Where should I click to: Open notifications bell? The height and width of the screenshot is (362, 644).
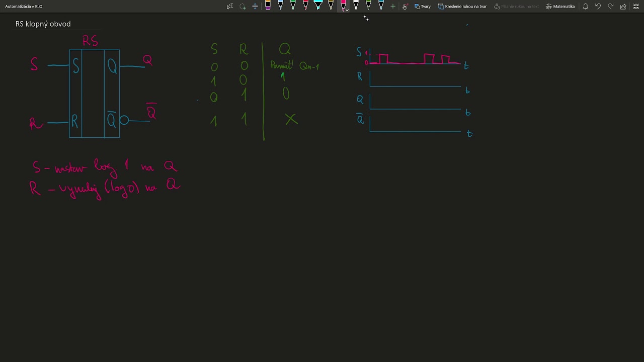[586, 7]
